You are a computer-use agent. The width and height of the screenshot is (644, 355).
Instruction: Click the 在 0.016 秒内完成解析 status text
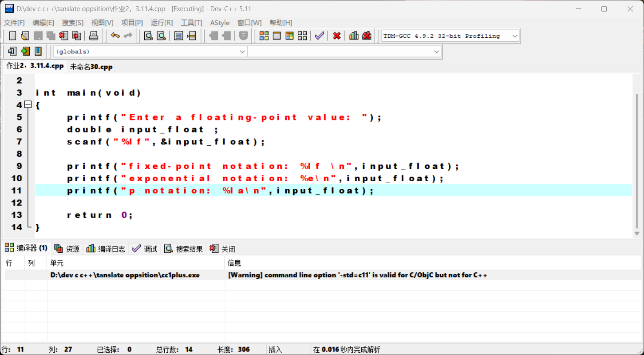pyautogui.click(x=347, y=350)
